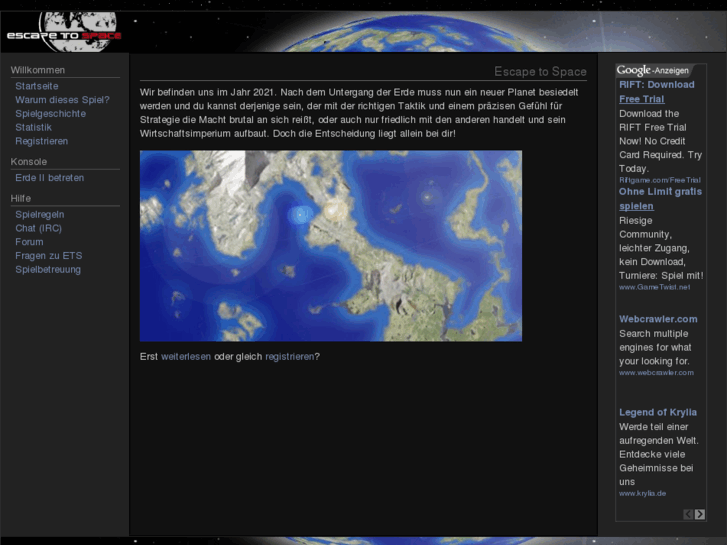This screenshot has width=727, height=545.
Task: Click the next ads arrow
Action: 700,514
